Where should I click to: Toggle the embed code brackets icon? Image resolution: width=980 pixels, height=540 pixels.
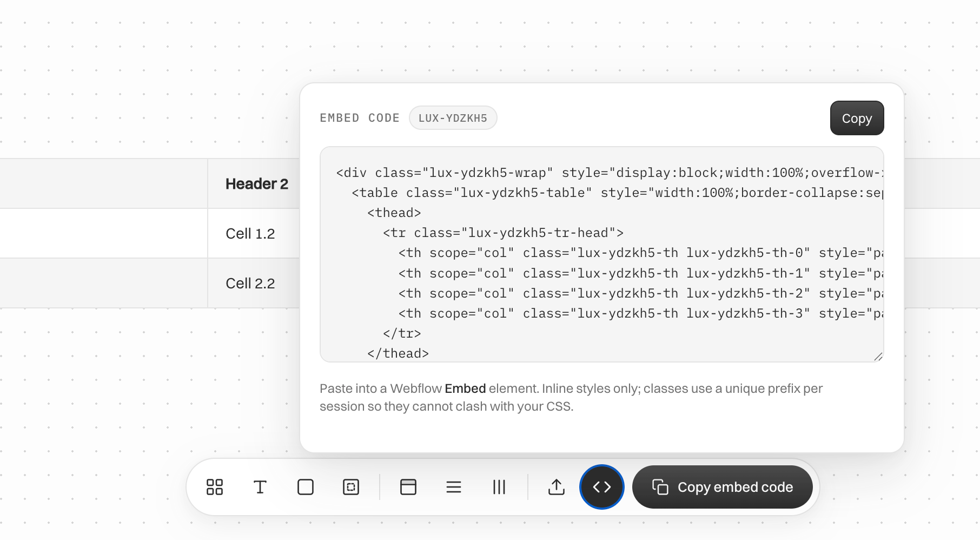(x=602, y=487)
